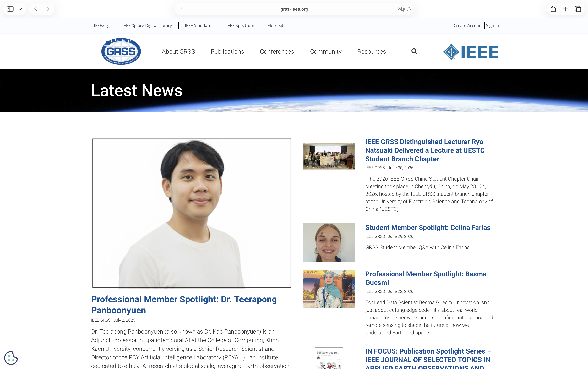The height and width of the screenshot is (369, 588).
Task: Visit the IEEE.org link
Action: (x=102, y=25)
